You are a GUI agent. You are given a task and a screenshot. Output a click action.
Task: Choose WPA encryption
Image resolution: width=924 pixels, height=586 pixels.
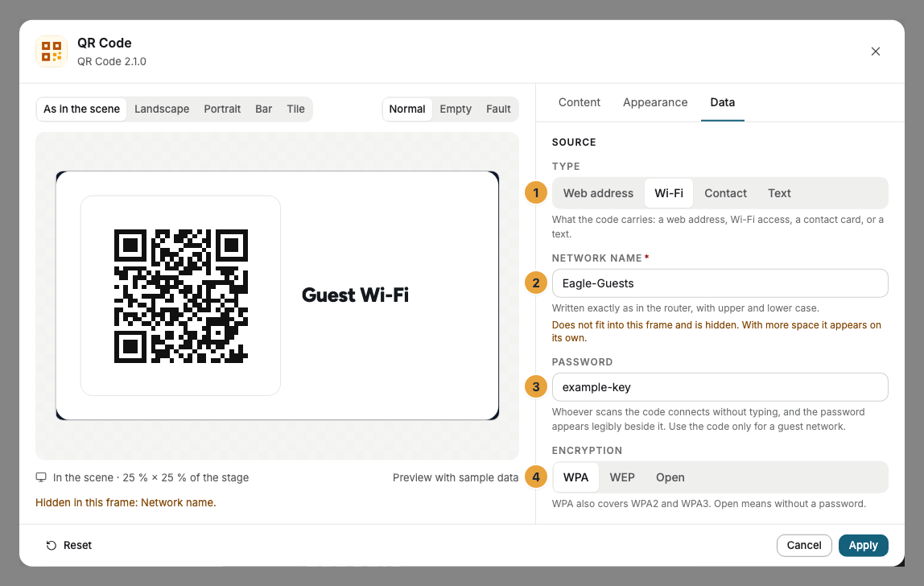(575, 477)
